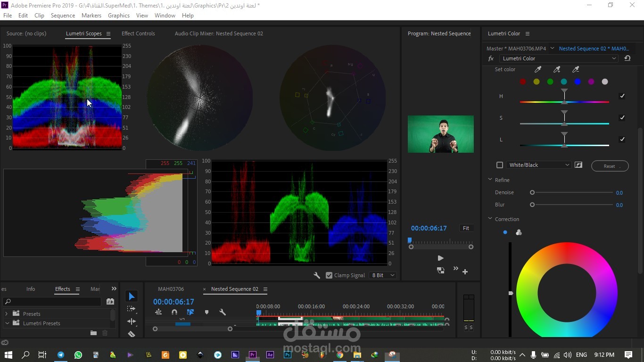Uncheck the S range checkbox
Image resolution: width=644 pixels, height=362 pixels.
point(622,118)
